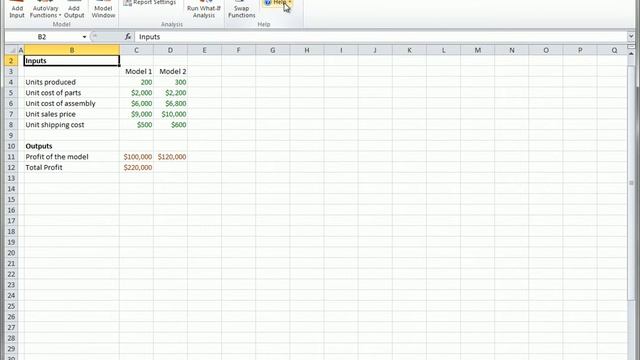Select the Inputs cell B2
Screen dimensions: 640x360
click(72, 61)
